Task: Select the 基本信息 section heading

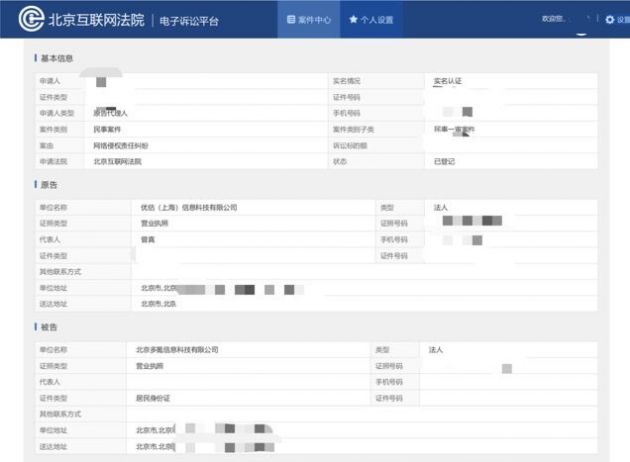Action: [57, 58]
